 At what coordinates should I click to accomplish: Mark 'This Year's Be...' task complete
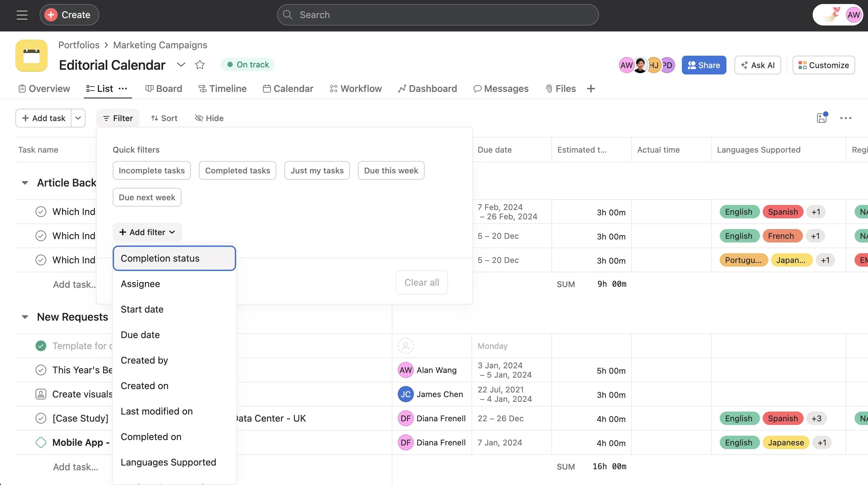tap(41, 370)
